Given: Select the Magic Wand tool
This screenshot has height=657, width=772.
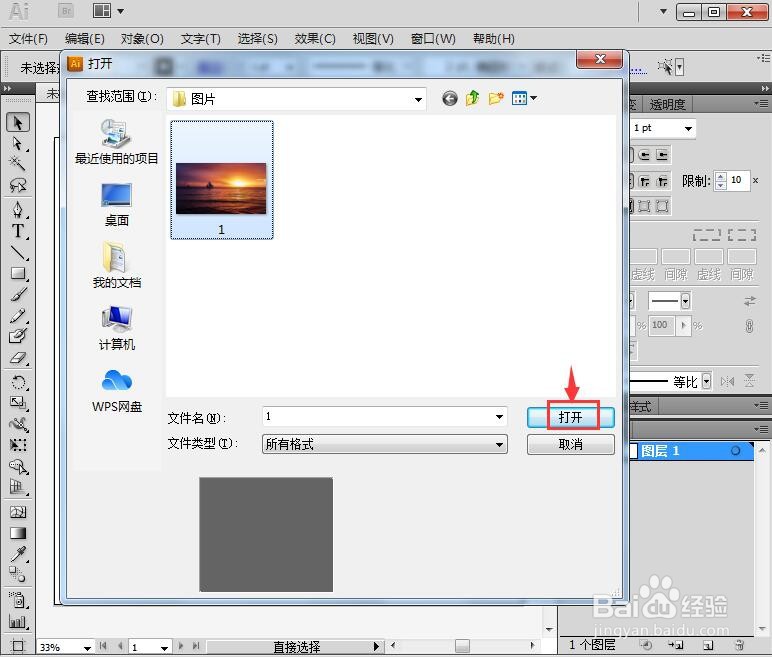Looking at the screenshot, I should pyautogui.click(x=18, y=163).
